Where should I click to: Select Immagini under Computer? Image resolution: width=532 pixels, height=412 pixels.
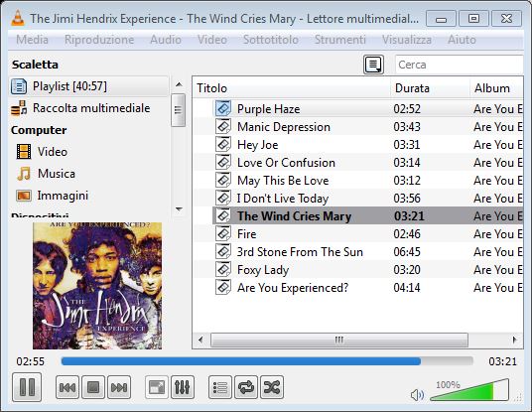pyautogui.click(x=63, y=196)
